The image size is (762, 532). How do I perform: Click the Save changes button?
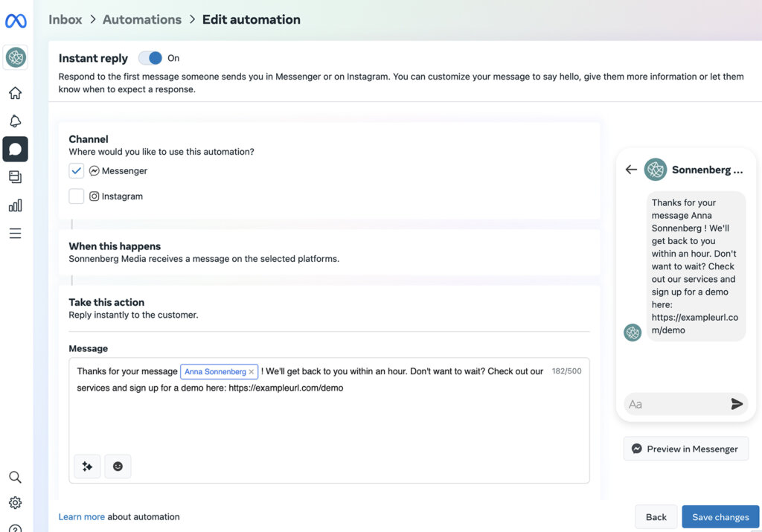(x=720, y=516)
